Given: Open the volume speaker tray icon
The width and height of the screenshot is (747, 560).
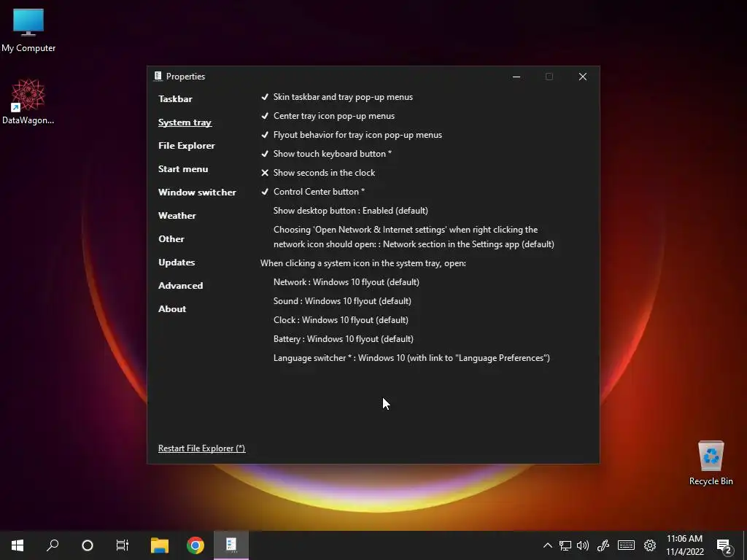Looking at the screenshot, I should [583, 545].
